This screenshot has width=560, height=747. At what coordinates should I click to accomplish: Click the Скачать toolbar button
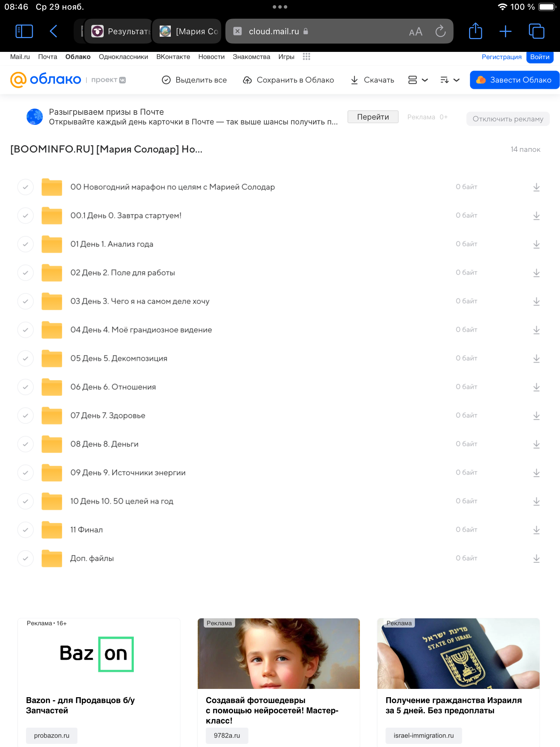[372, 80]
